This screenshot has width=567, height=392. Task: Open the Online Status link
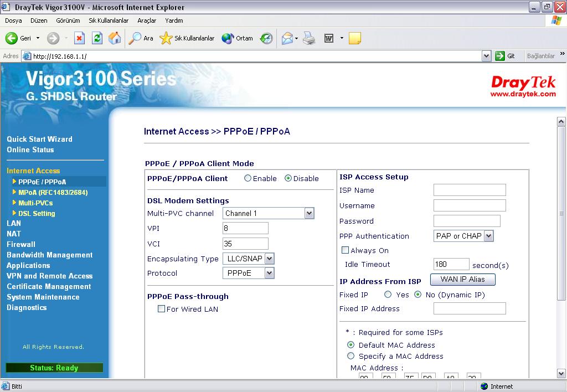pos(30,149)
